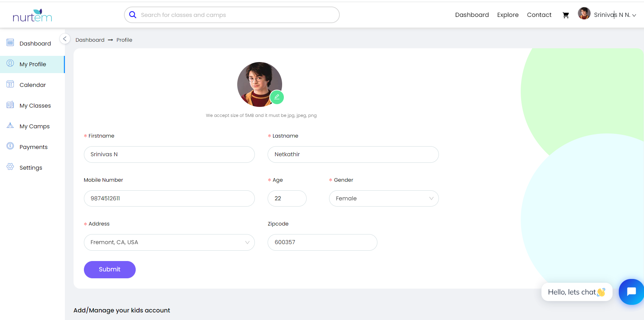The width and height of the screenshot is (644, 320).
Task: Click the Calendar icon in sidebar
Action: [x=10, y=84]
